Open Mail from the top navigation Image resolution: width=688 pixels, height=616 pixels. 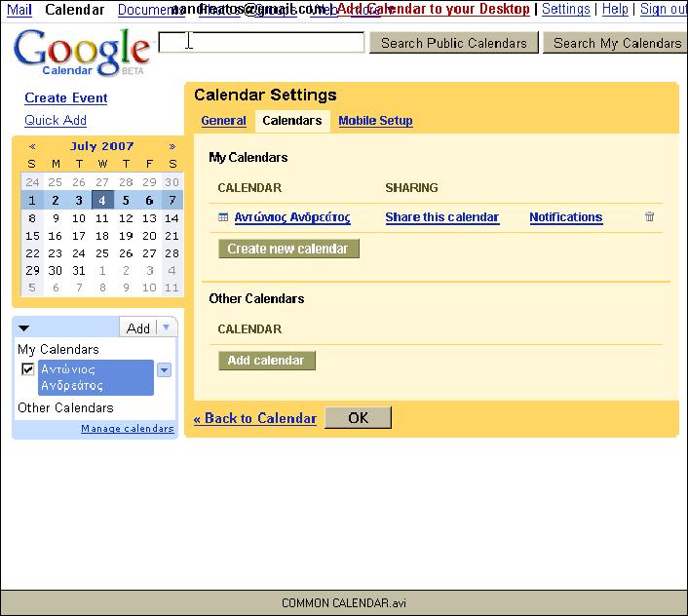(x=19, y=10)
